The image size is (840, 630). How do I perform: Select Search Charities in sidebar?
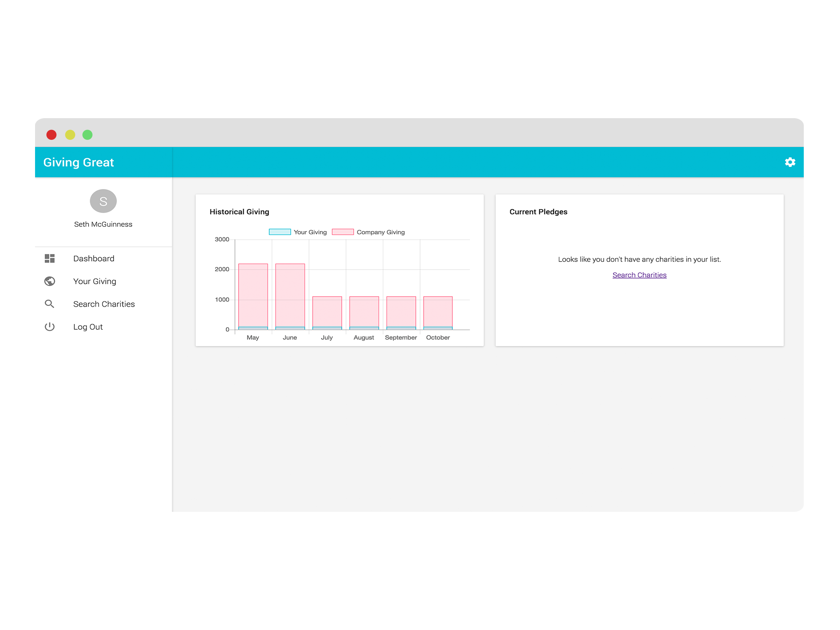104,304
